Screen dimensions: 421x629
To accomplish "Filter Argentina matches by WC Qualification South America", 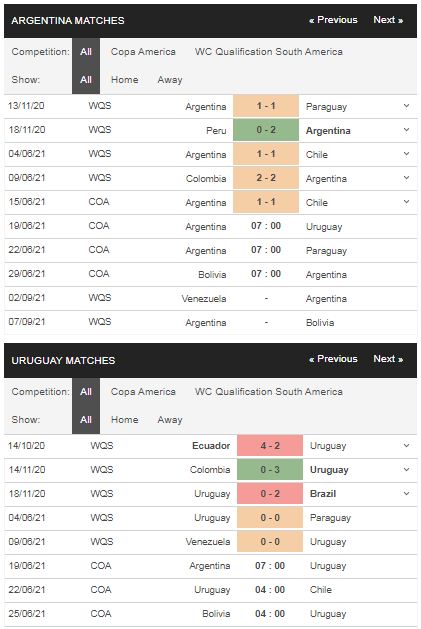I will [269, 52].
